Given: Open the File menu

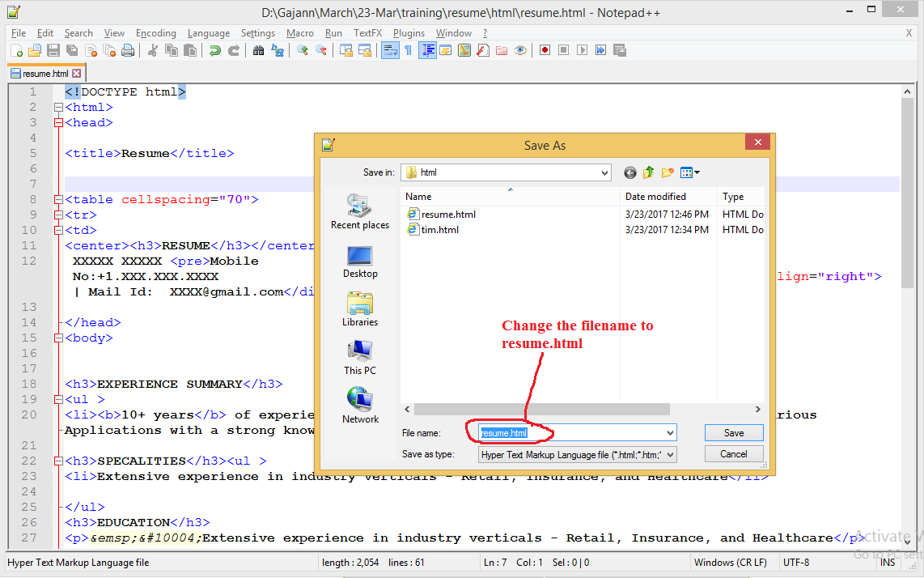Looking at the screenshot, I should (19, 33).
